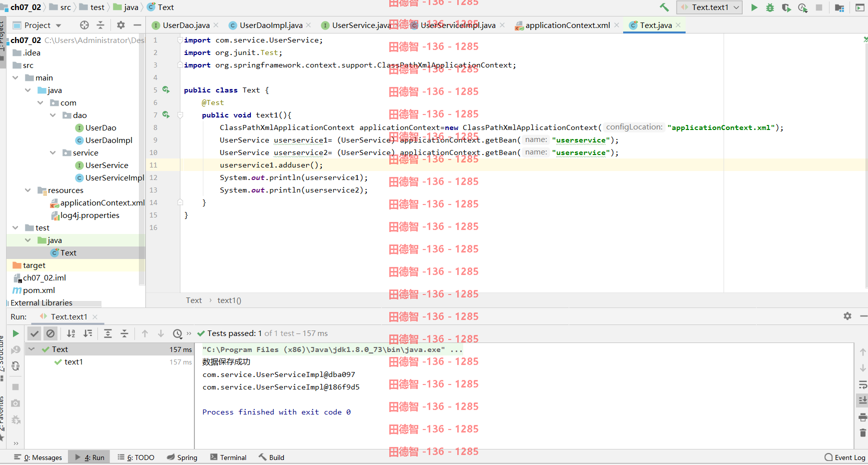Open the Messages tool window
868x465 pixels.
pos(38,457)
